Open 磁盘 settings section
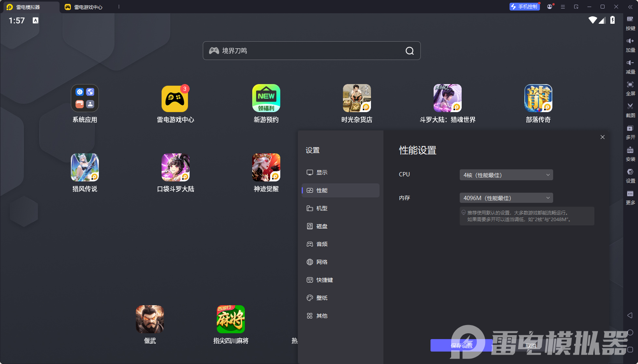The height and width of the screenshot is (364, 638). (341, 226)
